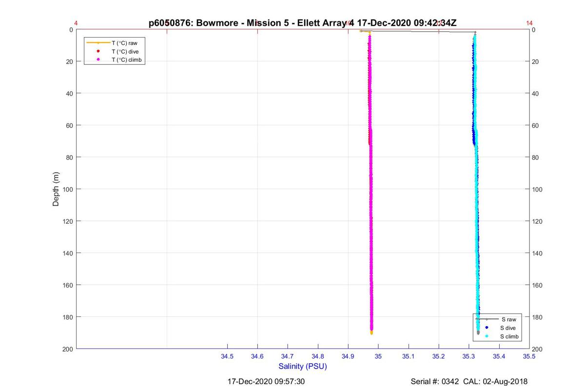Click the orange line sample for T raw
585x392 pixels.
click(98, 43)
